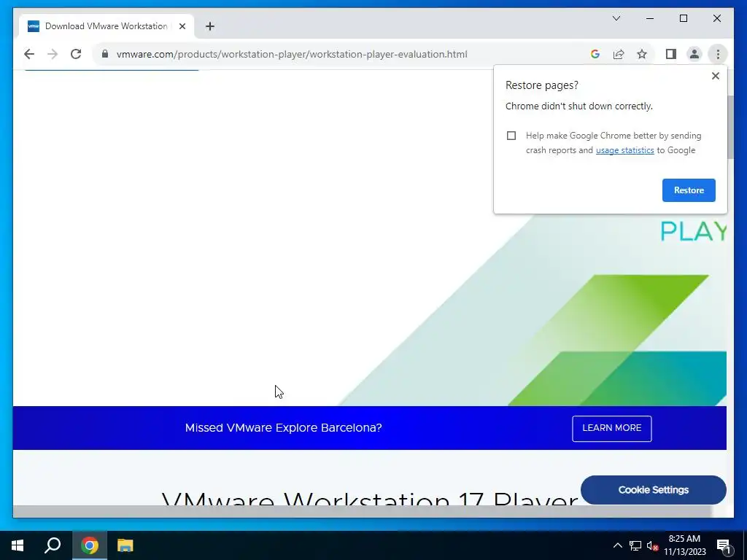
Task: Reload the VMware page
Action: coord(76,54)
